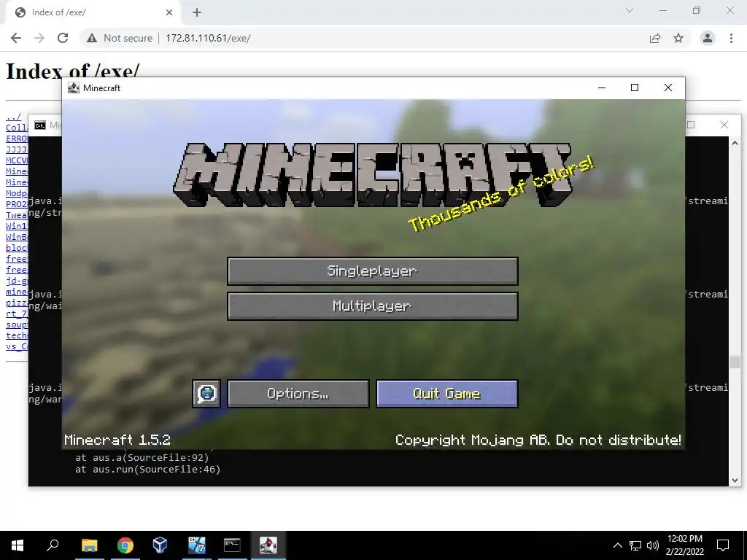
Task: Switch to Chrome from the taskbar
Action: tap(125, 545)
